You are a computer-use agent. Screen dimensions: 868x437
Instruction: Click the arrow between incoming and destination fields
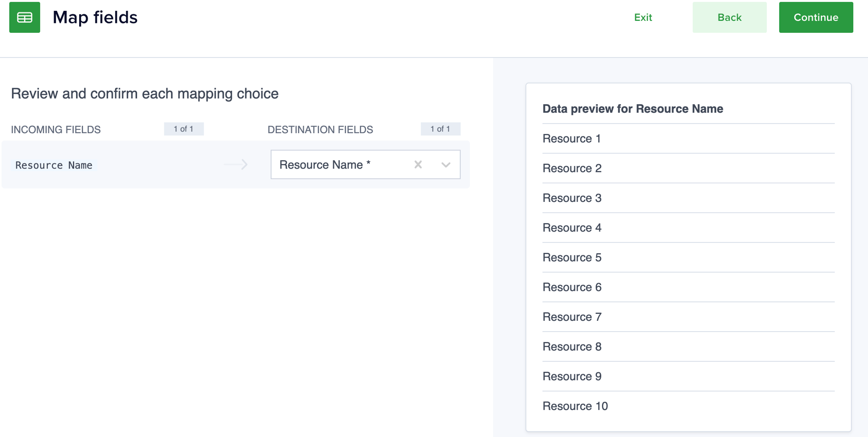pos(236,165)
